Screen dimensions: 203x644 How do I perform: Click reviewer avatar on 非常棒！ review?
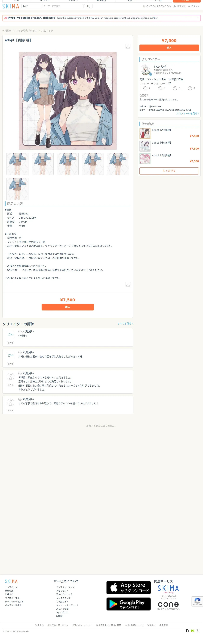[x=10, y=334]
